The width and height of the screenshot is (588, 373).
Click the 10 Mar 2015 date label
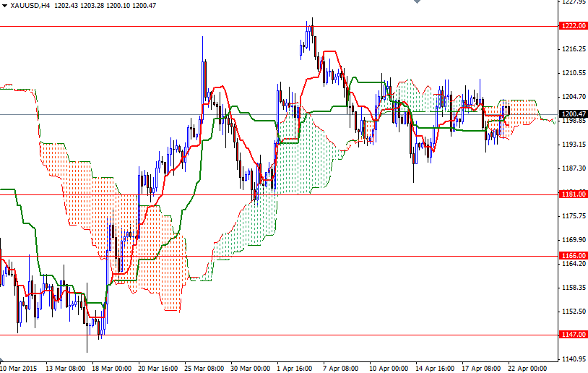(x=20, y=368)
